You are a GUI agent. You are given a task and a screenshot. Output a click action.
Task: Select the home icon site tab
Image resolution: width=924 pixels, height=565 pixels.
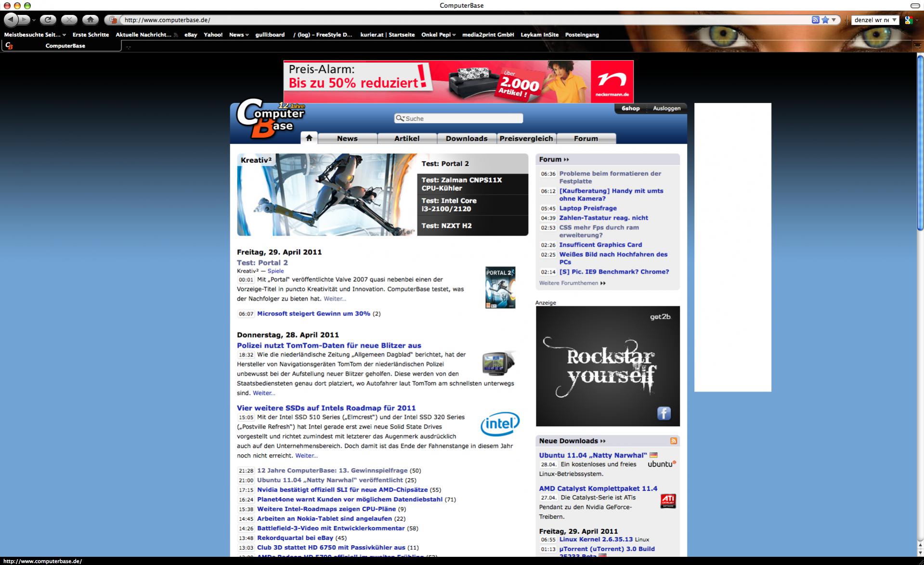(309, 138)
